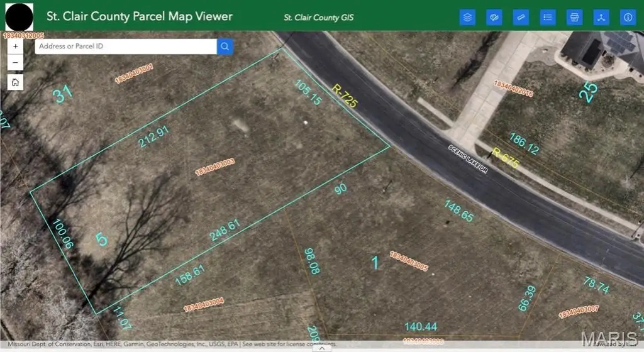Open the Legend list panel

548,17
